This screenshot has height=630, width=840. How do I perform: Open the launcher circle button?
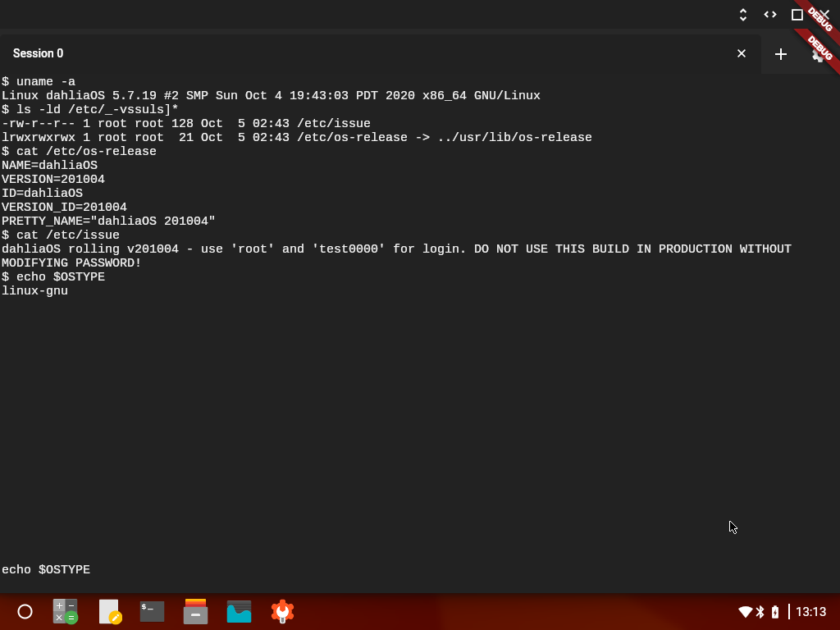coord(25,611)
